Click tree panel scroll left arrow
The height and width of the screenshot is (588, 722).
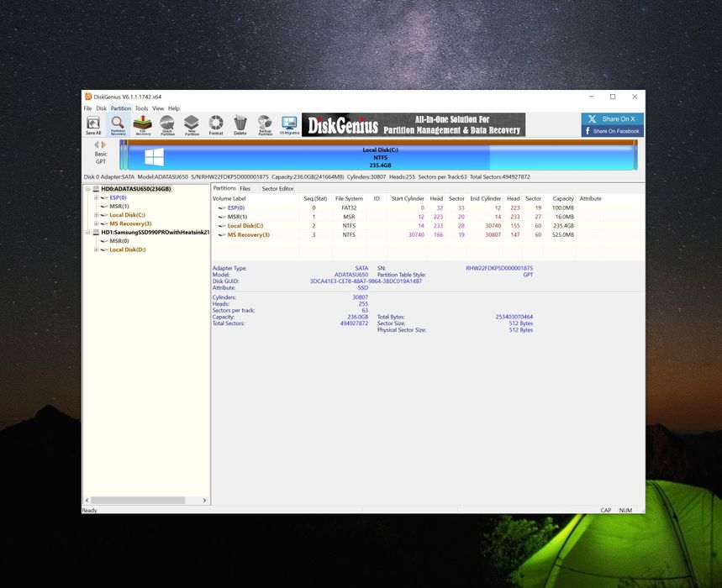(87, 500)
